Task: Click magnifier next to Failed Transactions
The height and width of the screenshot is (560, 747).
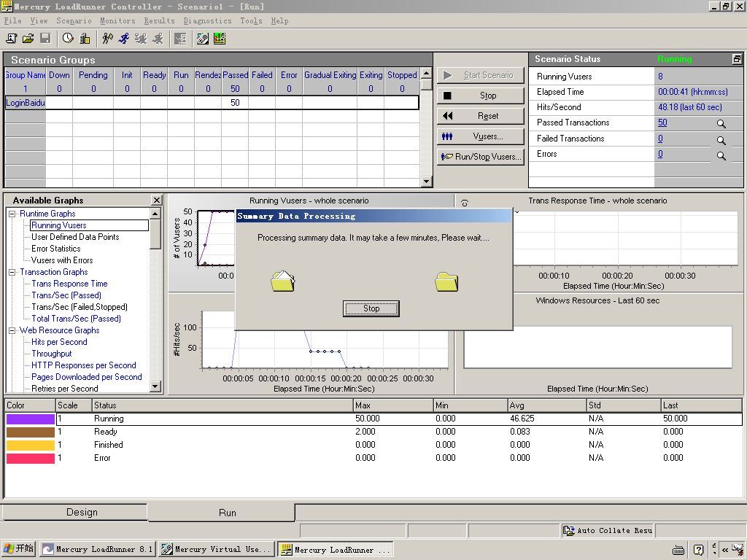Action: pos(721,140)
